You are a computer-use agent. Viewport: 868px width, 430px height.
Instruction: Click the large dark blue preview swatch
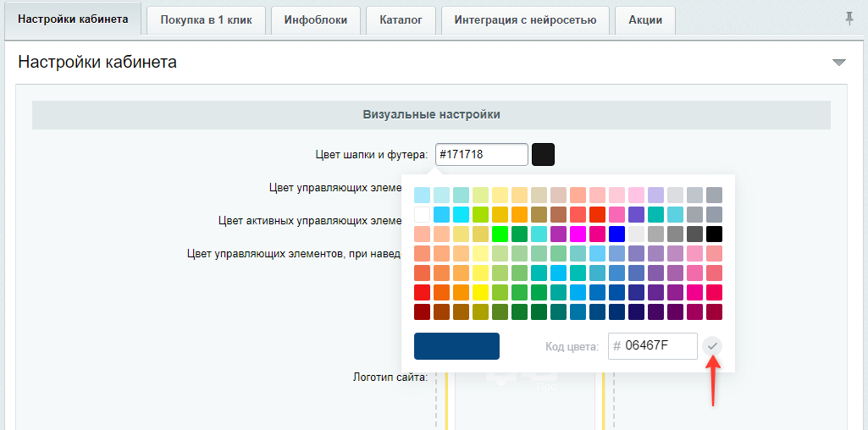456,346
